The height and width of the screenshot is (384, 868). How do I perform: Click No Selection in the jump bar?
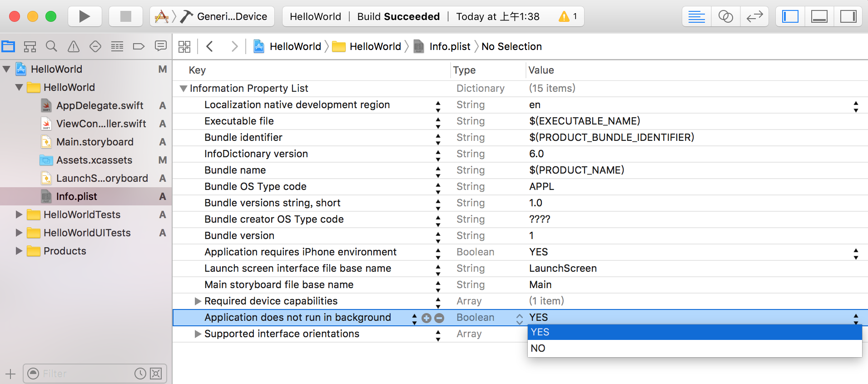511,46
